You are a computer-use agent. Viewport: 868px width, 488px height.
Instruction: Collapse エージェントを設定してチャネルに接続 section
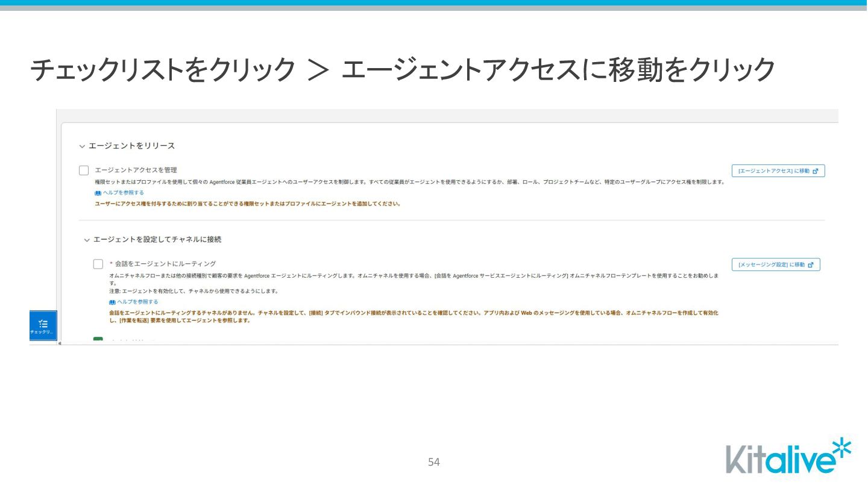87,240
